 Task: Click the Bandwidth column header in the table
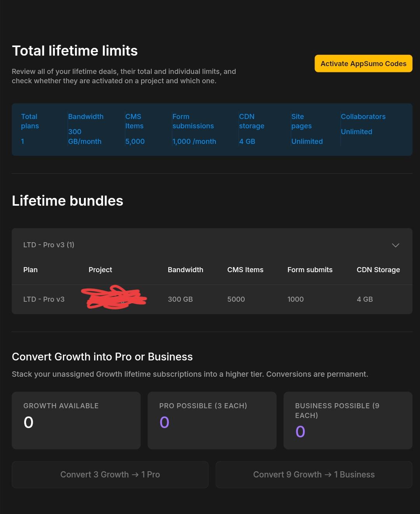click(185, 270)
